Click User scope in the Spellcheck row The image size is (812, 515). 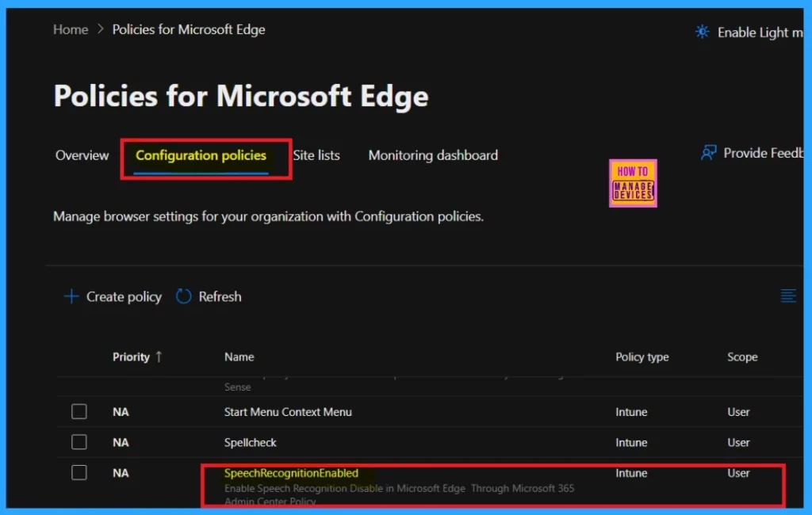[738, 443]
